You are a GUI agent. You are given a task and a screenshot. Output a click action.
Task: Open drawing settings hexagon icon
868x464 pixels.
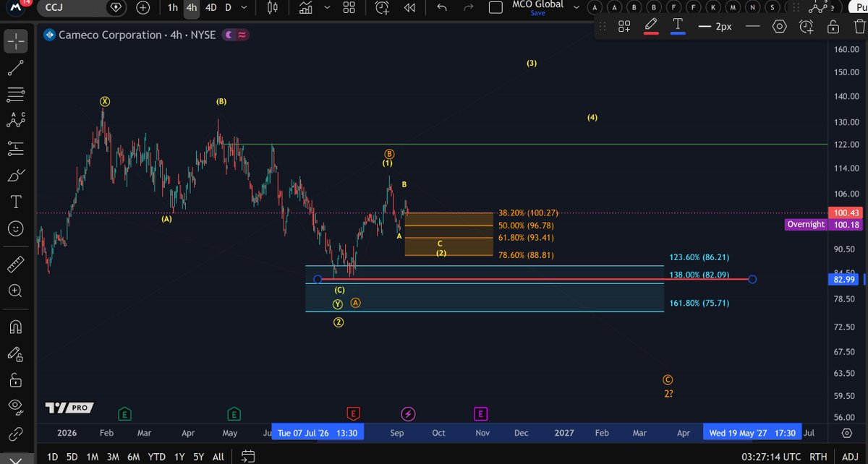point(779,27)
